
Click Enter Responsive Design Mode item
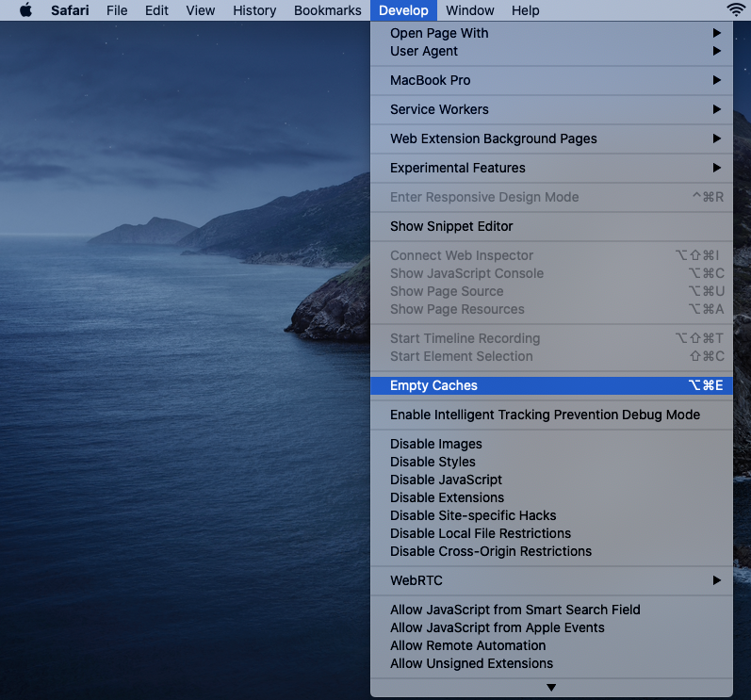[x=551, y=197]
